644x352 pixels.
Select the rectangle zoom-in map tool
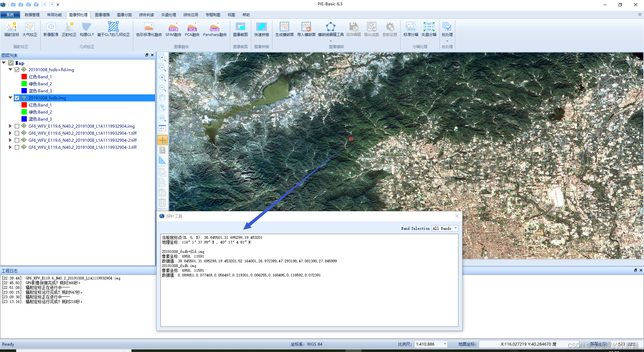point(162,57)
